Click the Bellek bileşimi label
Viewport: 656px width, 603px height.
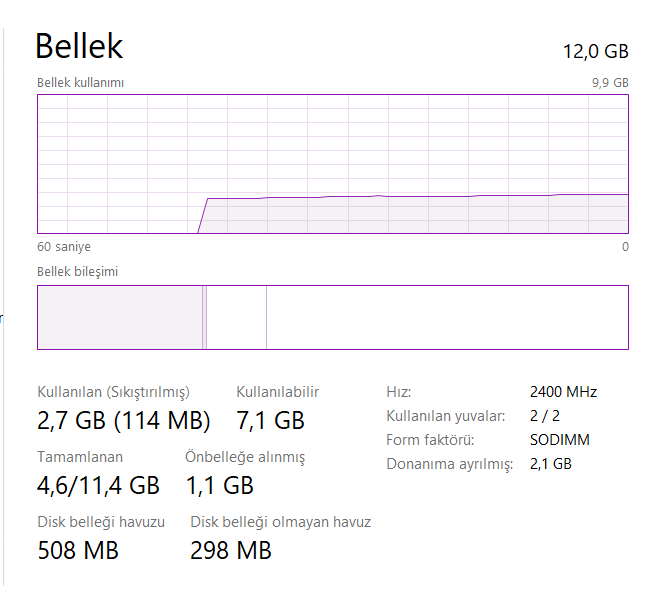point(78,271)
